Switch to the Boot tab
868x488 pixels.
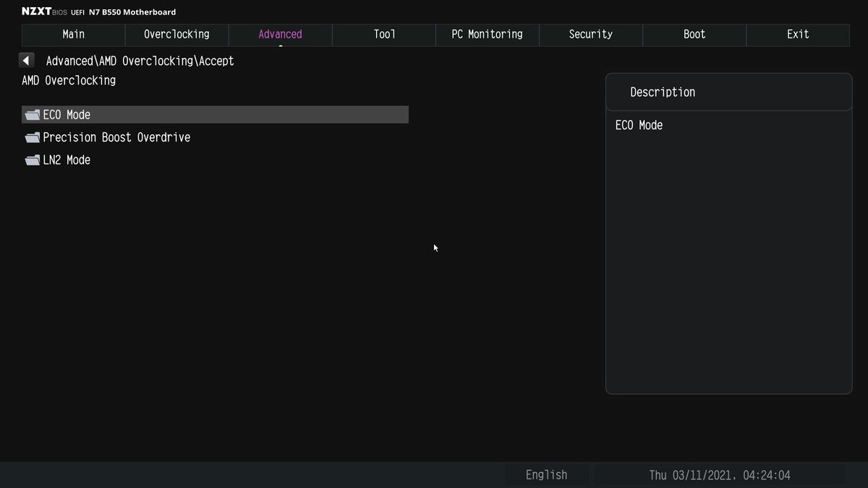click(694, 34)
